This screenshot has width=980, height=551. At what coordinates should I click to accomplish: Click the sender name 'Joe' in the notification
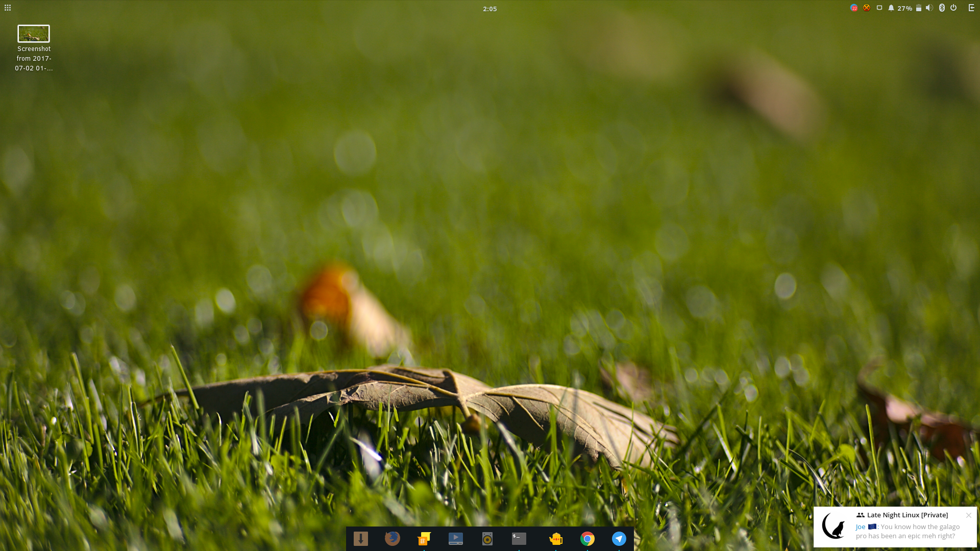(861, 527)
